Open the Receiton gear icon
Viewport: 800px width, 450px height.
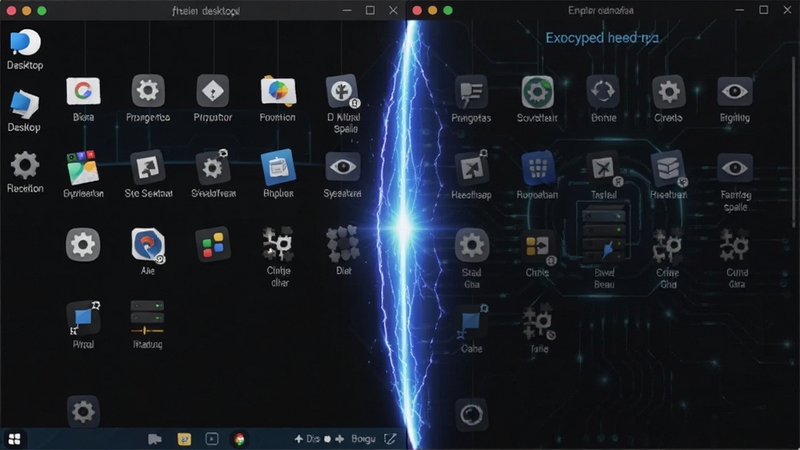tap(24, 165)
